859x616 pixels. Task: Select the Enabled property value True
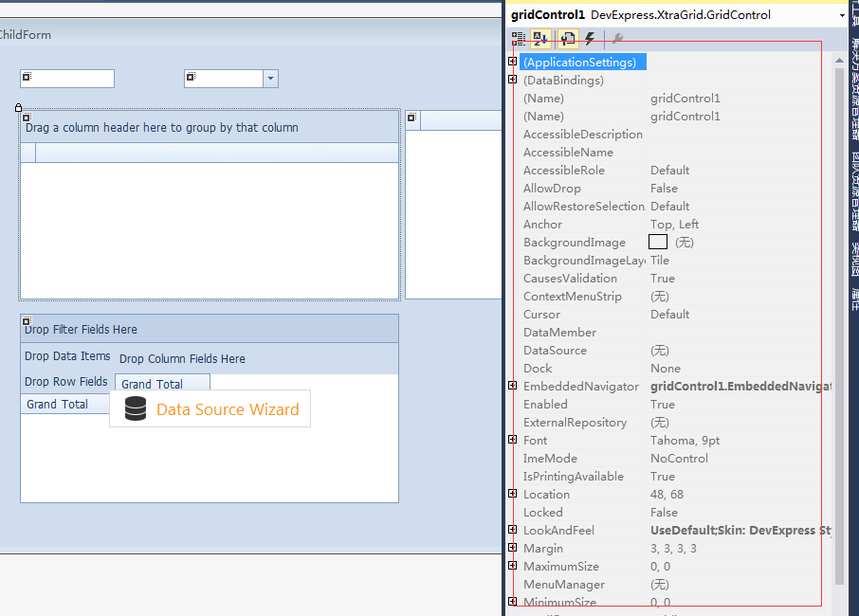[664, 405]
